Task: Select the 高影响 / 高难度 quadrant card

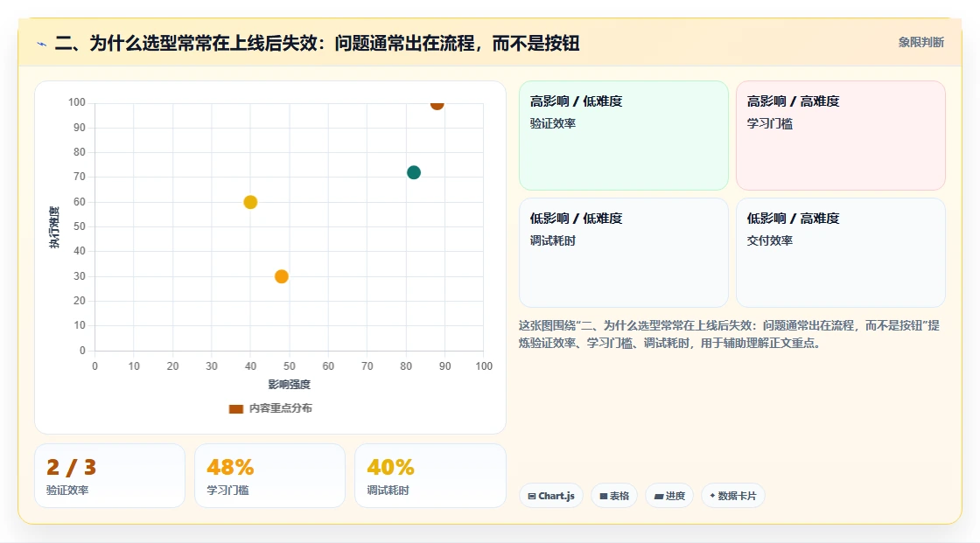Action: pos(841,135)
